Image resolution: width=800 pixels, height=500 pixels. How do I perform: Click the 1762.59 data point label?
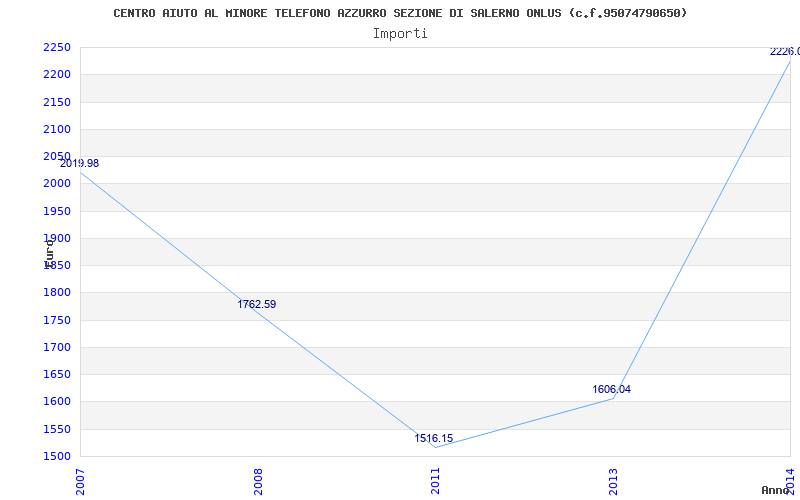(256, 304)
